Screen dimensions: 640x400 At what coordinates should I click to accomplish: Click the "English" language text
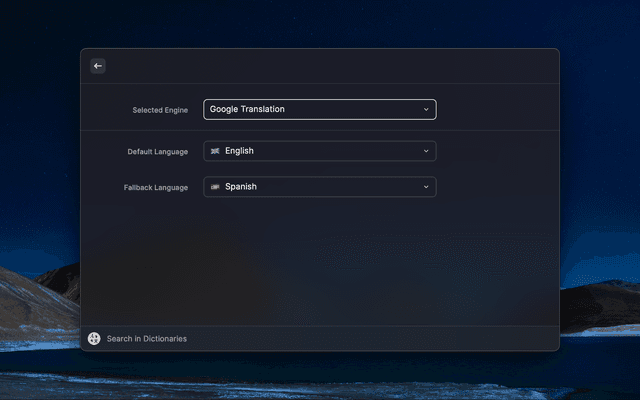point(239,151)
